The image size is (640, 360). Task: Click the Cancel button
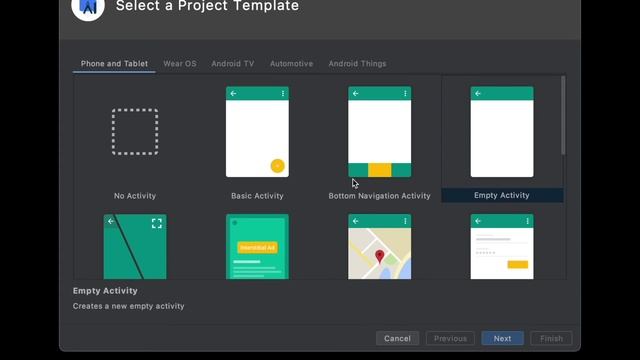click(397, 338)
